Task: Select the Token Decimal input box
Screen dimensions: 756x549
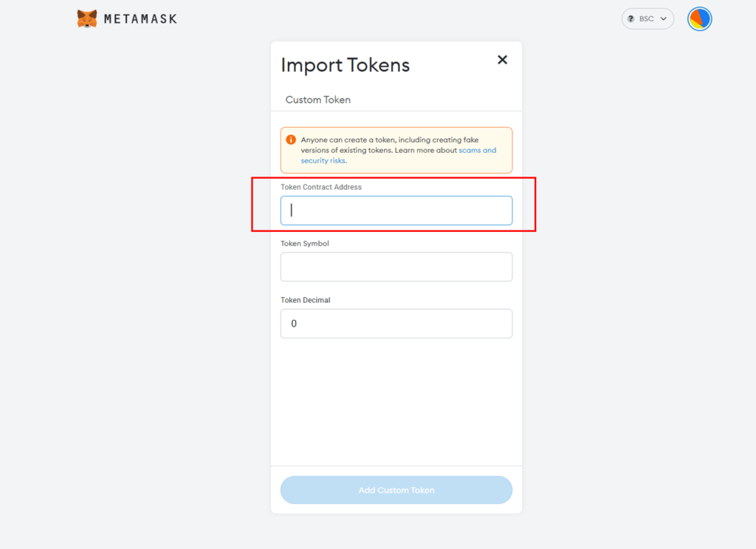Action: click(x=396, y=323)
